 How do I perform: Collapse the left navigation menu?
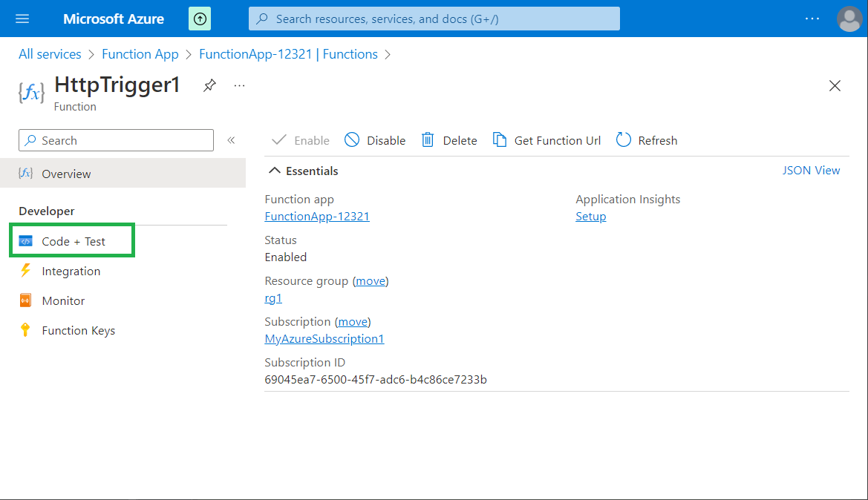point(231,140)
